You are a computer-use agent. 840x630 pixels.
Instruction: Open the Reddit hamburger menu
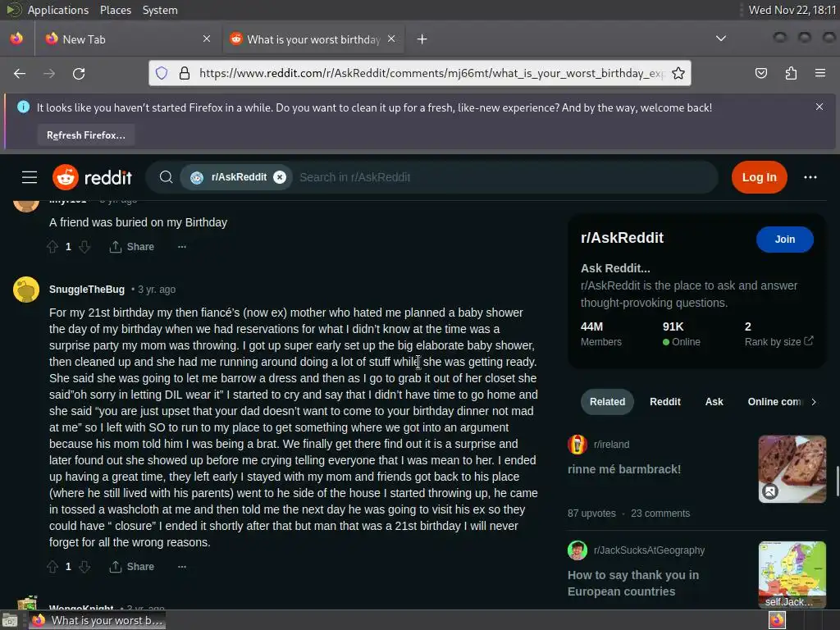tap(30, 177)
